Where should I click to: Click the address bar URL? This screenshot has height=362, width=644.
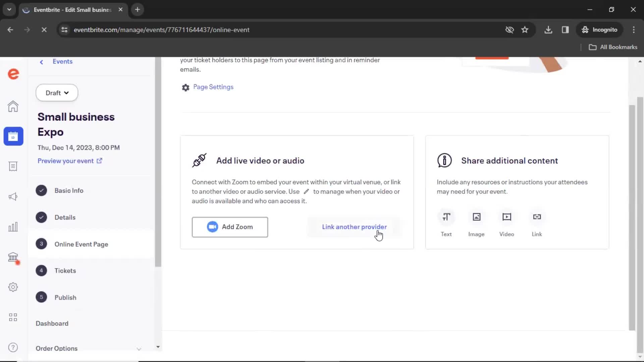[161, 30]
